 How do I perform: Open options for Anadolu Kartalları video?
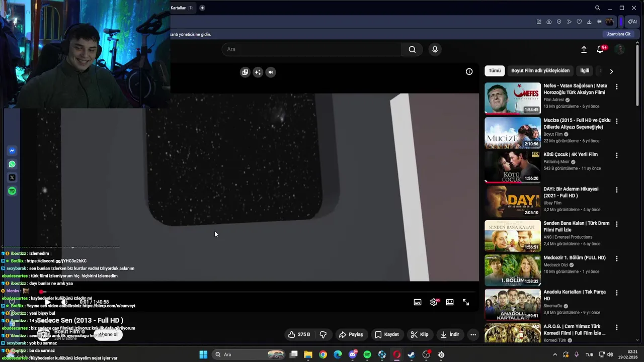pyautogui.click(x=617, y=293)
